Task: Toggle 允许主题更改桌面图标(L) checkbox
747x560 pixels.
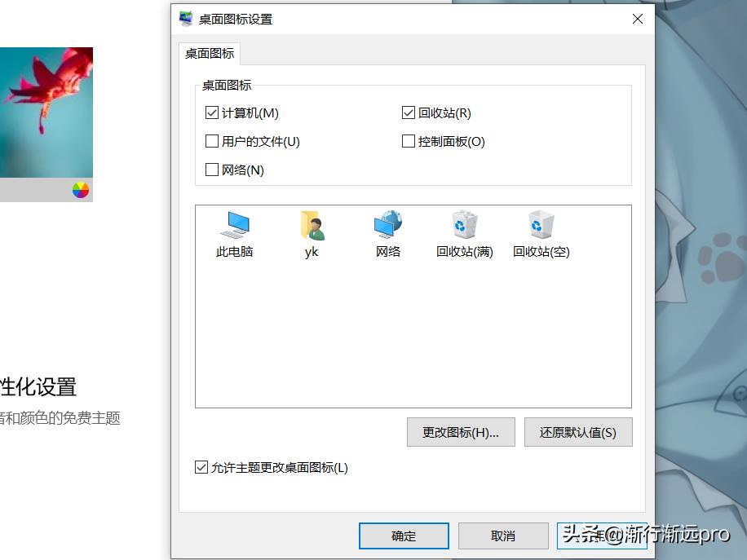Action: pyautogui.click(x=201, y=467)
